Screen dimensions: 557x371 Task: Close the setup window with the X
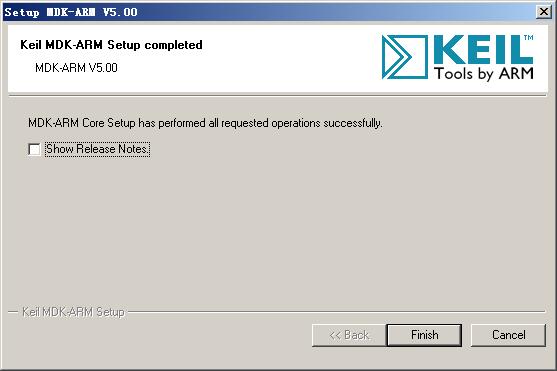point(544,12)
